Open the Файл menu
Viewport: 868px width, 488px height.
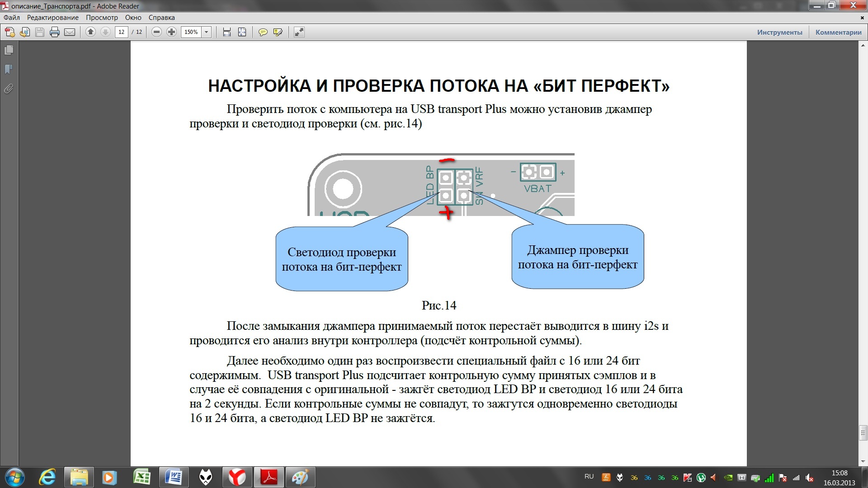pos(12,18)
